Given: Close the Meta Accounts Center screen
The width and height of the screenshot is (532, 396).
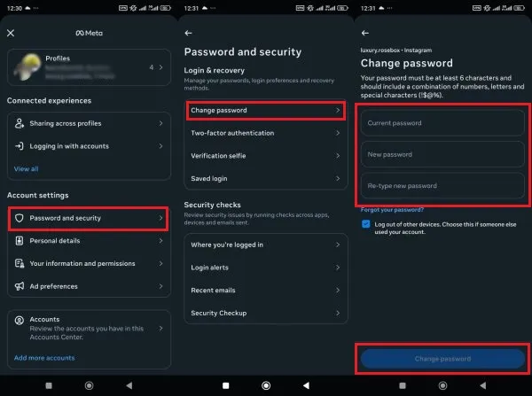Looking at the screenshot, I should (11, 33).
